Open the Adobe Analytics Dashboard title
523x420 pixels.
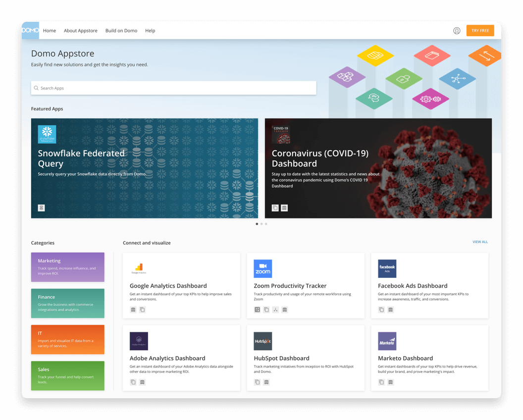click(167, 358)
